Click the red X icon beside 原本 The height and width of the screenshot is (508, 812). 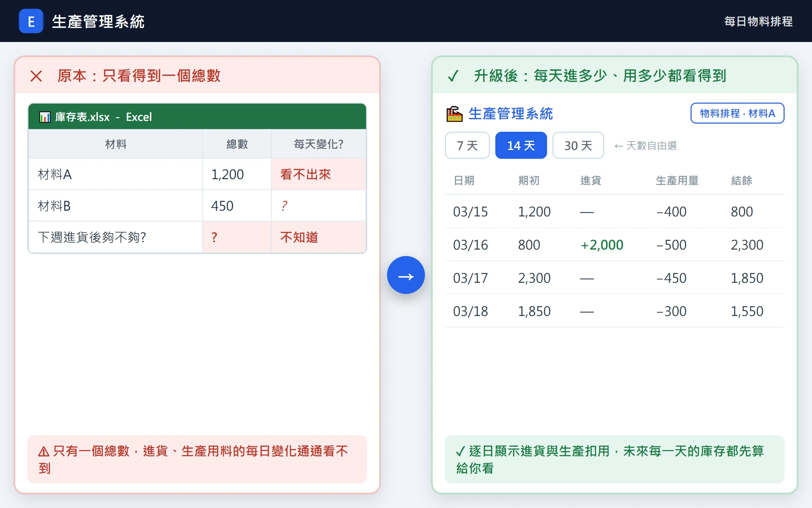click(x=36, y=76)
